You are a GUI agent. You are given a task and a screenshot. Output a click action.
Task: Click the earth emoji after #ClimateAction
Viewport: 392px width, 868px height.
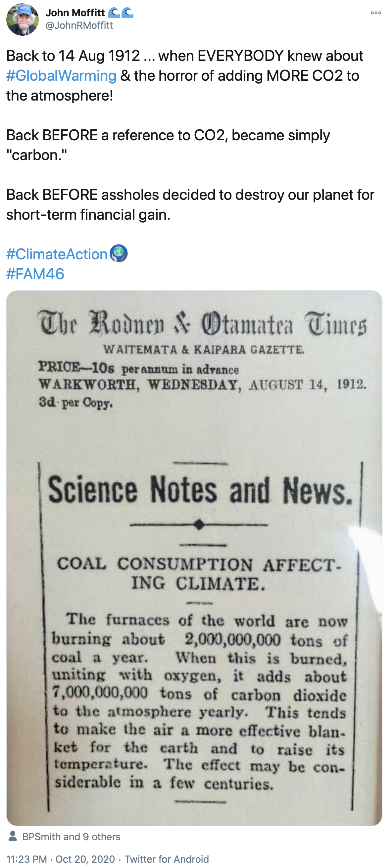119,253
